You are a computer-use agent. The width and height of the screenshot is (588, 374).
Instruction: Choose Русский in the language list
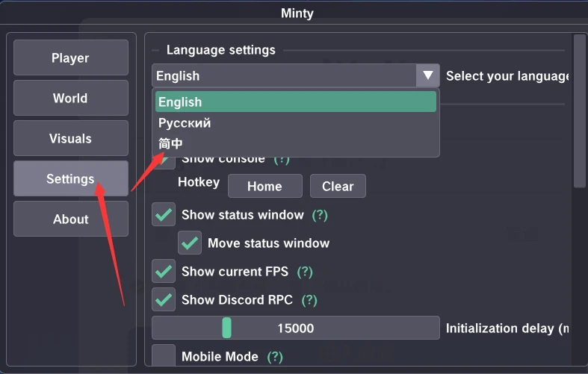coord(295,123)
